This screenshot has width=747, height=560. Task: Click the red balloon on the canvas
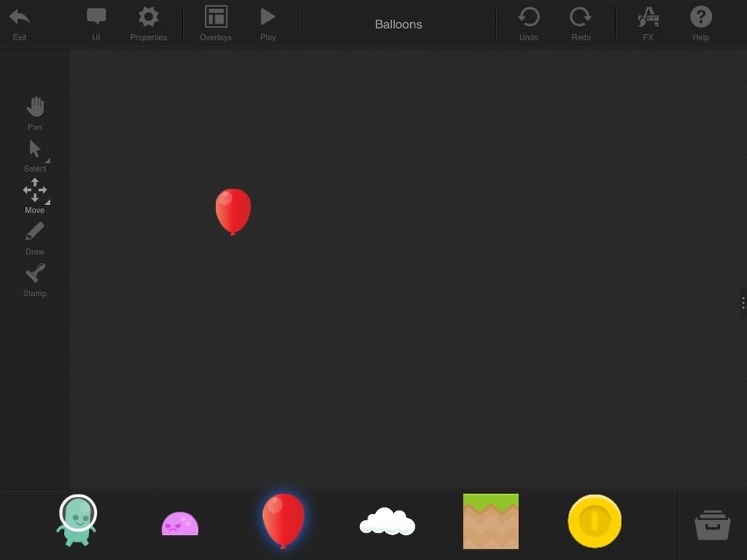(x=232, y=211)
